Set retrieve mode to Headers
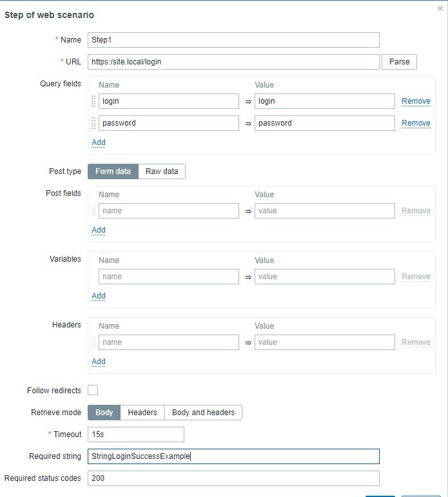This screenshot has width=448, height=497. click(142, 413)
